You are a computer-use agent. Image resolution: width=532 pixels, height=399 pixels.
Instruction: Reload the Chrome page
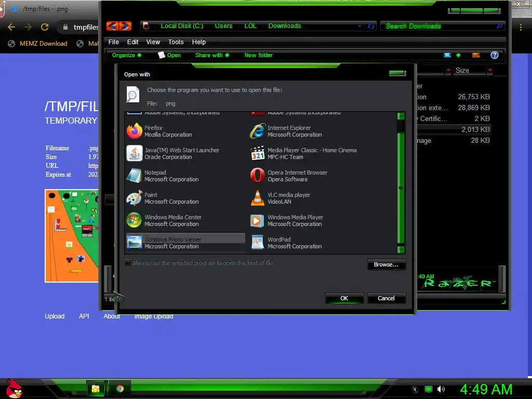pyautogui.click(x=45, y=27)
